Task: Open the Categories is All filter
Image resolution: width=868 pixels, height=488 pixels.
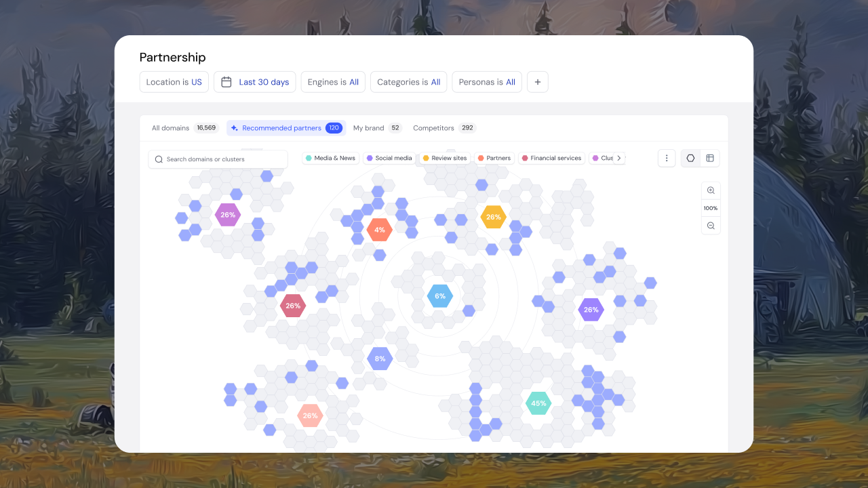Action: tap(409, 82)
